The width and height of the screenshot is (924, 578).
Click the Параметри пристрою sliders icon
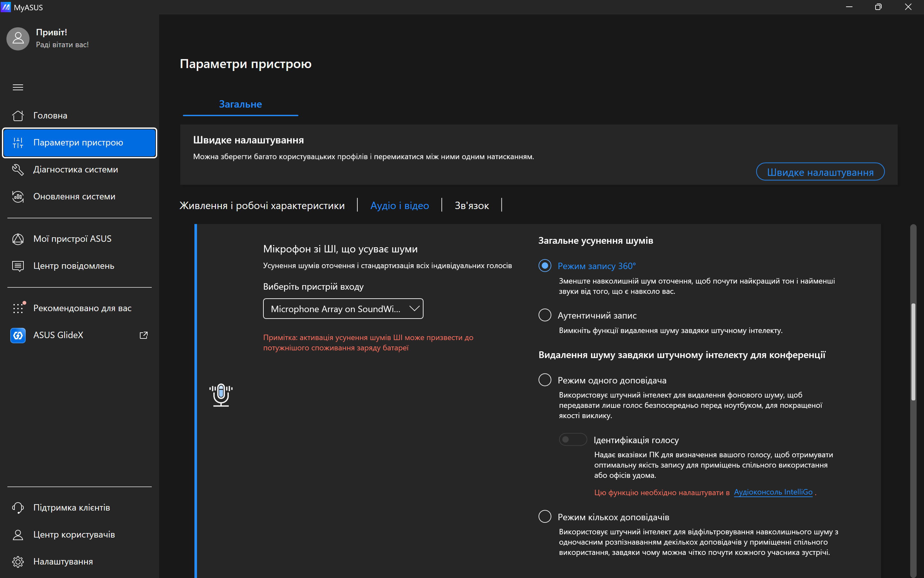click(18, 143)
